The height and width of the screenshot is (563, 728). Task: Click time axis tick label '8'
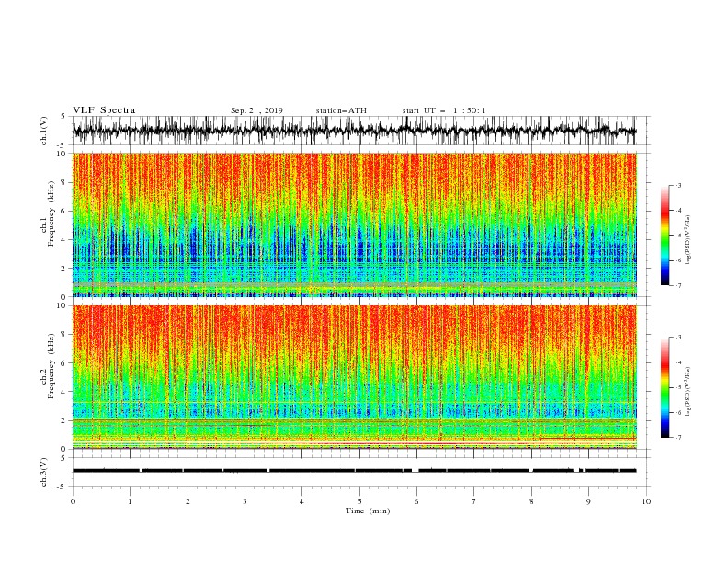(x=531, y=501)
